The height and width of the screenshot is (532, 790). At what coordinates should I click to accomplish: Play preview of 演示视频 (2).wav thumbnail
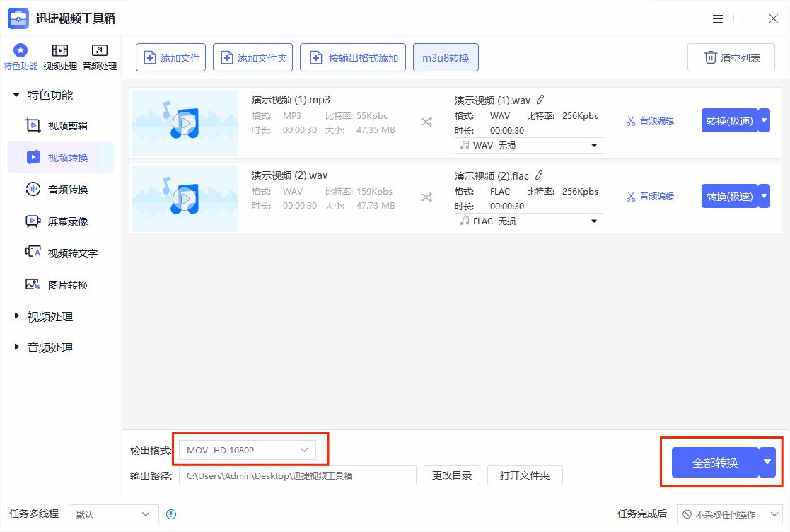(185, 198)
